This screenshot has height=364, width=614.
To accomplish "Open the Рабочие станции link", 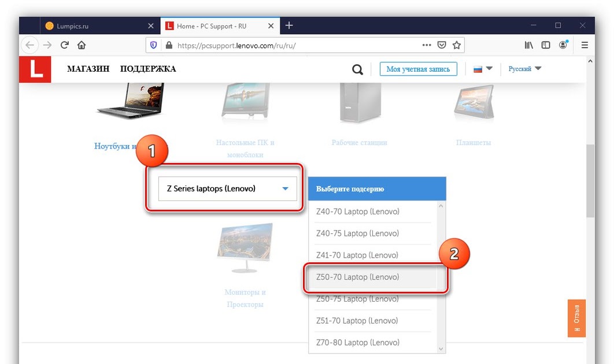I will tap(359, 143).
